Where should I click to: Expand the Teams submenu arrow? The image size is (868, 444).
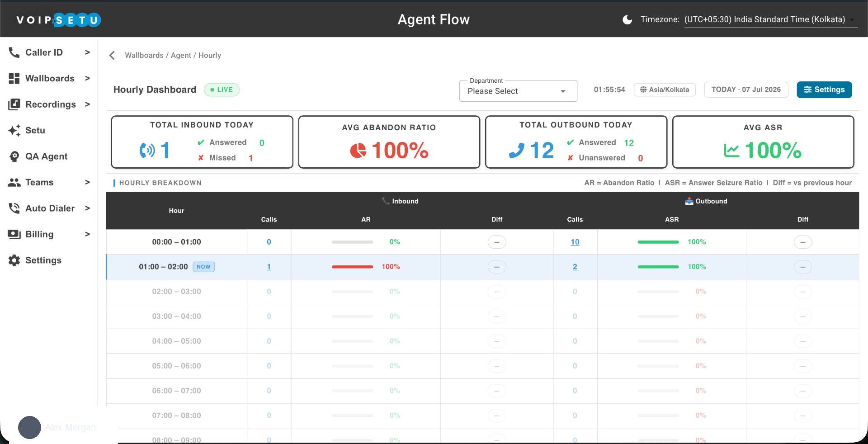pyautogui.click(x=87, y=182)
